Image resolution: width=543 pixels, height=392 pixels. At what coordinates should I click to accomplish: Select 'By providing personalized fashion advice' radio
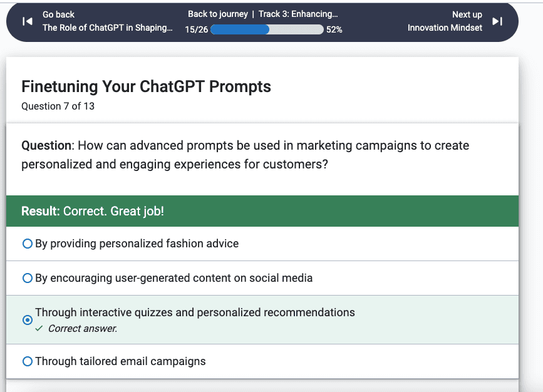[x=28, y=244]
